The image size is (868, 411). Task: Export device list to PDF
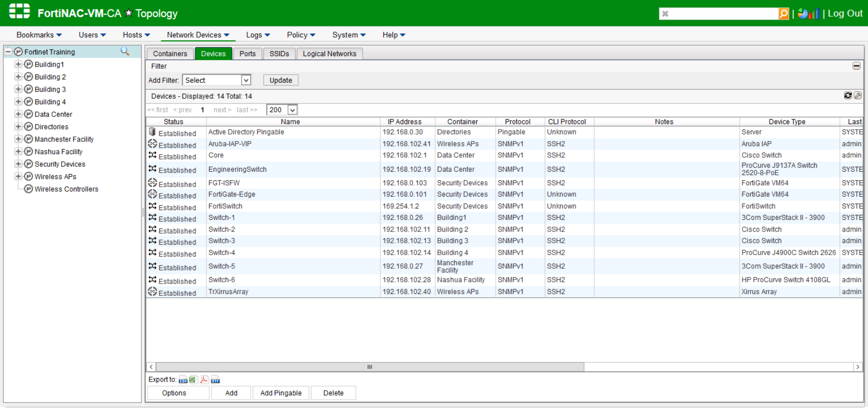click(x=204, y=380)
